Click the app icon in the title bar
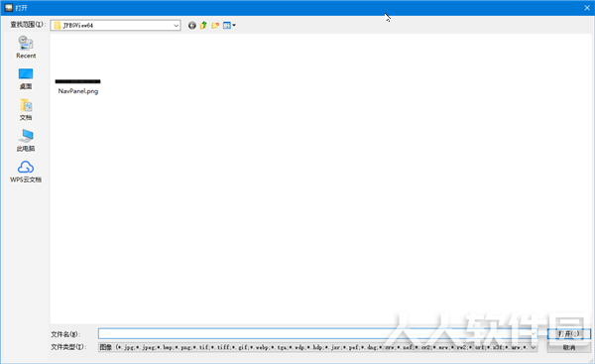 tap(9, 8)
